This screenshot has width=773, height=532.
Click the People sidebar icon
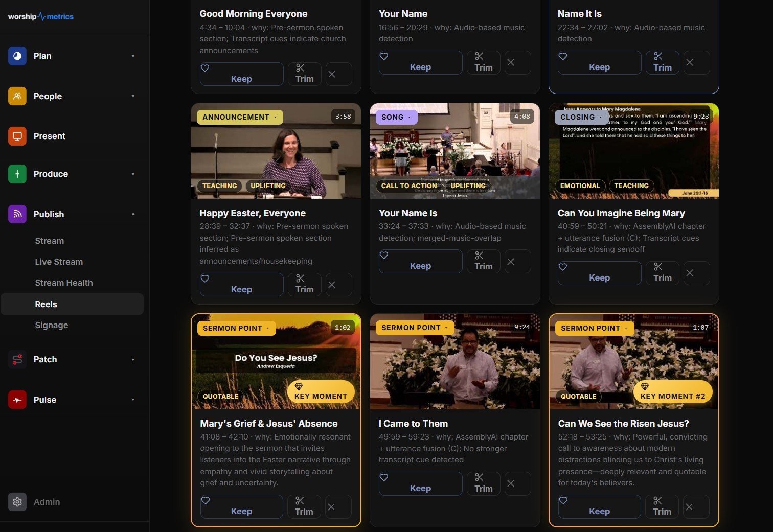click(x=17, y=96)
